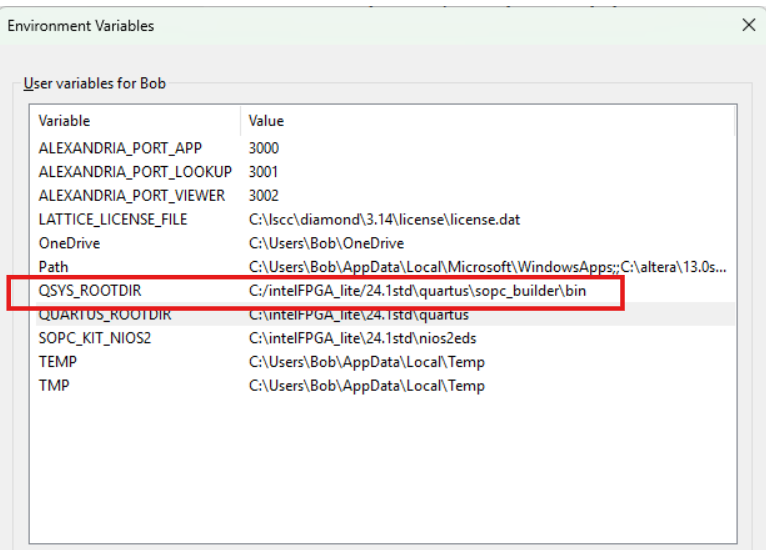Click the sopc_builder\bin path value
This screenshot has height=550, width=766.
pyautogui.click(x=424, y=291)
